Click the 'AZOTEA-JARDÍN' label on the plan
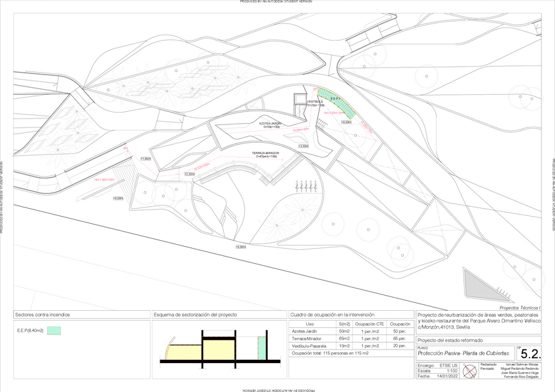Image resolution: width=555 pixels, height=392 pixels. [270, 124]
